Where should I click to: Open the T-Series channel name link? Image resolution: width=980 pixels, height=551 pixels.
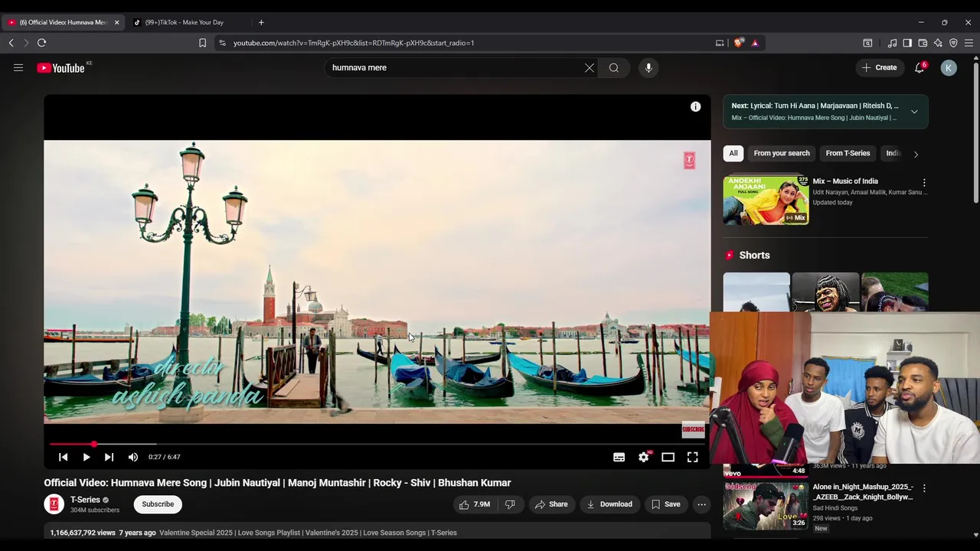[85, 500]
